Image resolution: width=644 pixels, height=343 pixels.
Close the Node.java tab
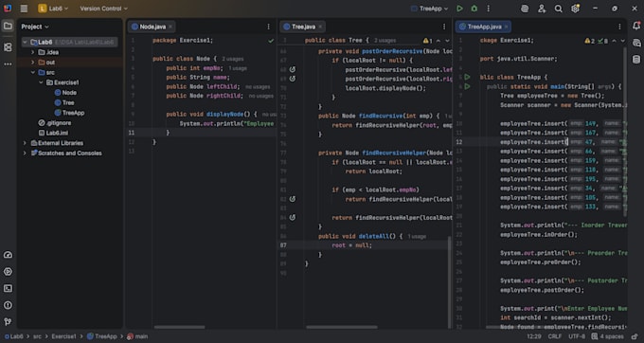click(170, 27)
